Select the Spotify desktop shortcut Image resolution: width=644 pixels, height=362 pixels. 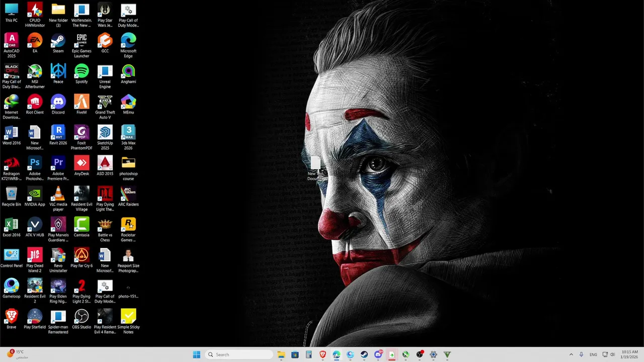click(x=82, y=74)
